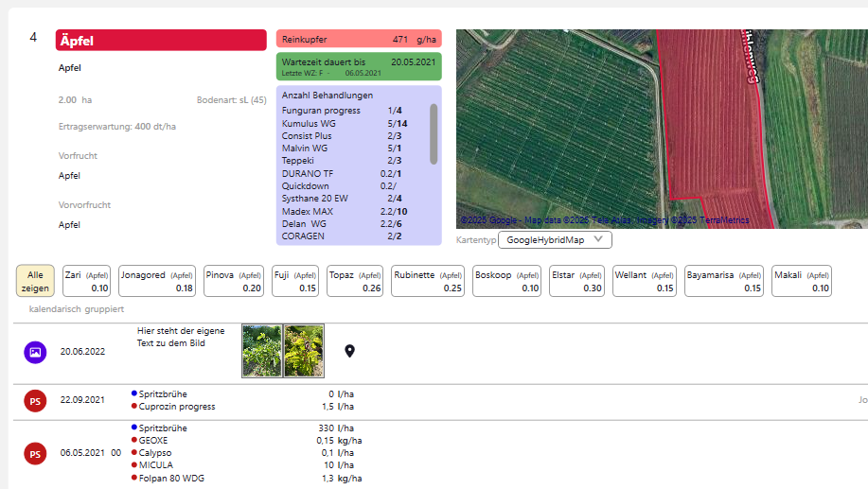Select the Topaz variety tab
868x489 pixels.
tap(354, 281)
